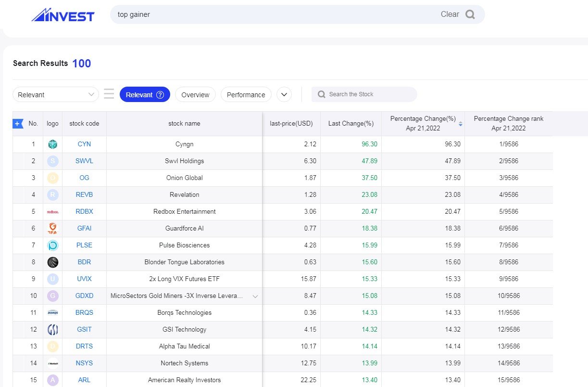The width and height of the screenshot is (588, 387).
Task: Open the CYN stock code link
Action: (84, 144)
